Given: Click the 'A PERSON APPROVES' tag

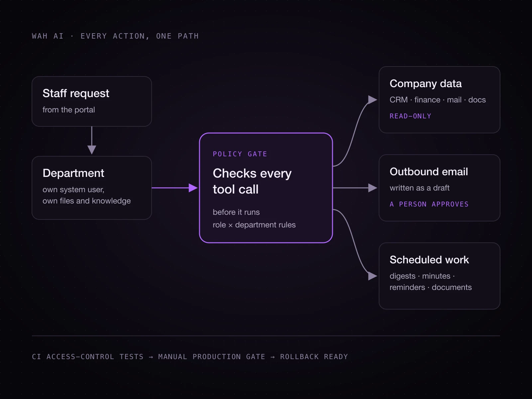Looking at the screenshot, I should [x=429, y=204].
